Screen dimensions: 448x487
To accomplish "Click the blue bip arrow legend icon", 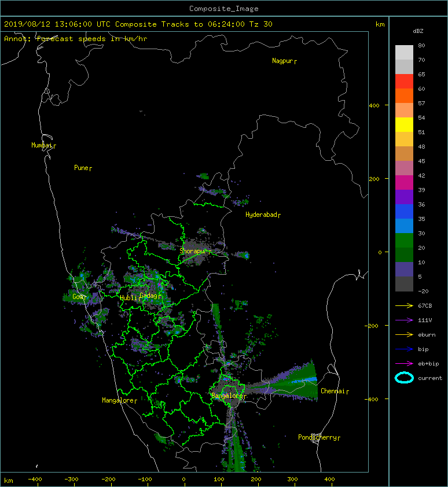I will [x=404, y=349].
